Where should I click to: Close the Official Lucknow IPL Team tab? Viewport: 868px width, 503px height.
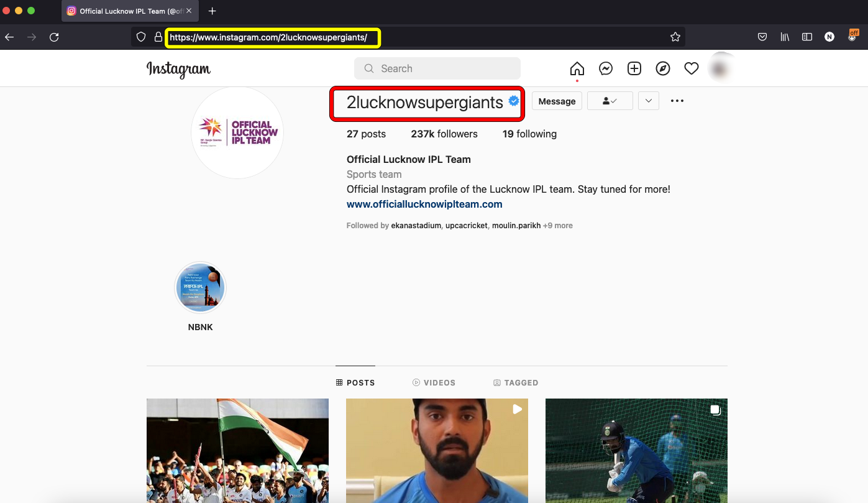point(189,11)
